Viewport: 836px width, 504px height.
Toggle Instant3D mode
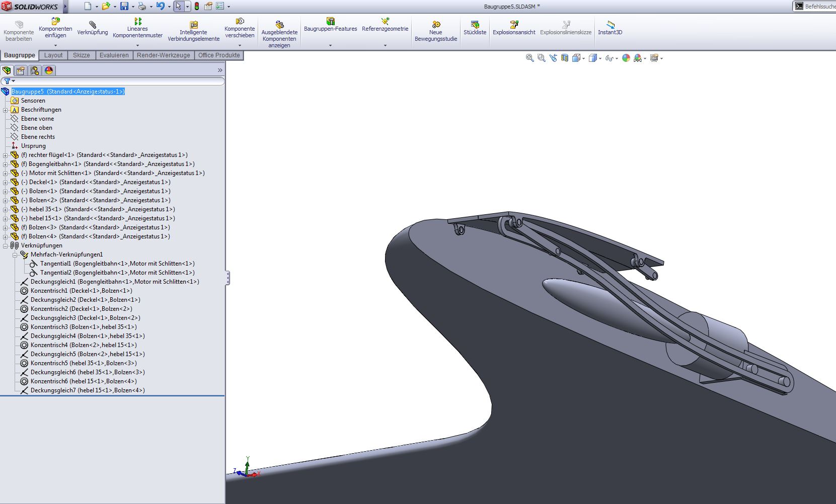pyautogui.click(x=610, y=25)
